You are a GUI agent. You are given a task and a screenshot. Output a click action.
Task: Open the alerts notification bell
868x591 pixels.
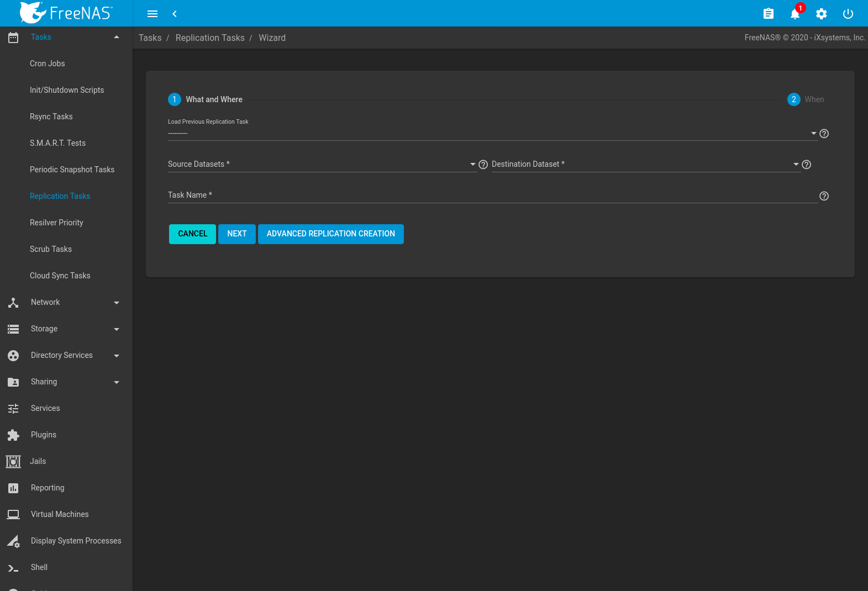[795, 14]
